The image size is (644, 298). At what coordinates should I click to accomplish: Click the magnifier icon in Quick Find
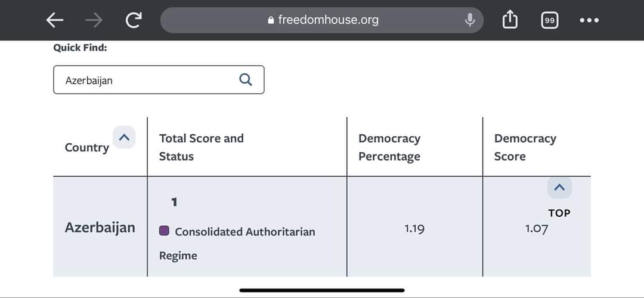(245, 79)
